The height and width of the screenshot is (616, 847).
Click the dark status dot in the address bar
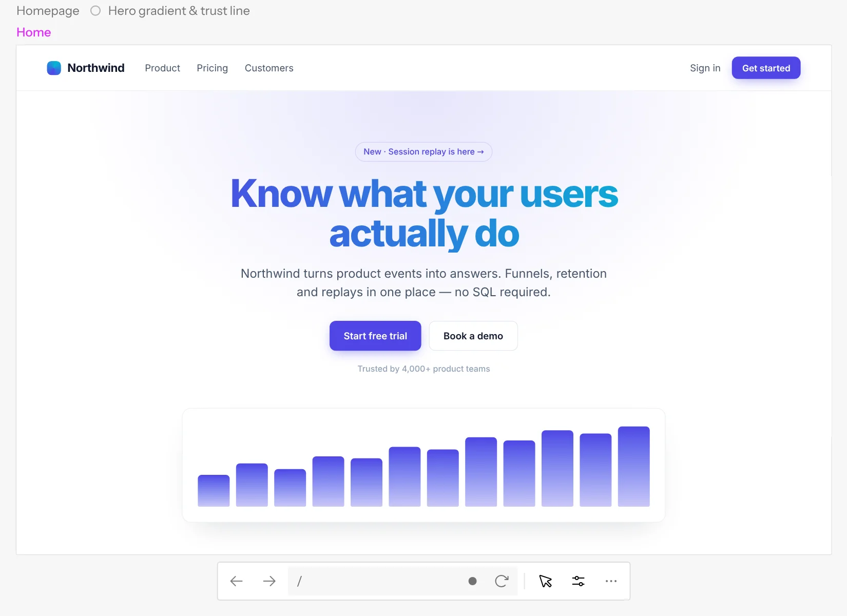tap(473, 581)
